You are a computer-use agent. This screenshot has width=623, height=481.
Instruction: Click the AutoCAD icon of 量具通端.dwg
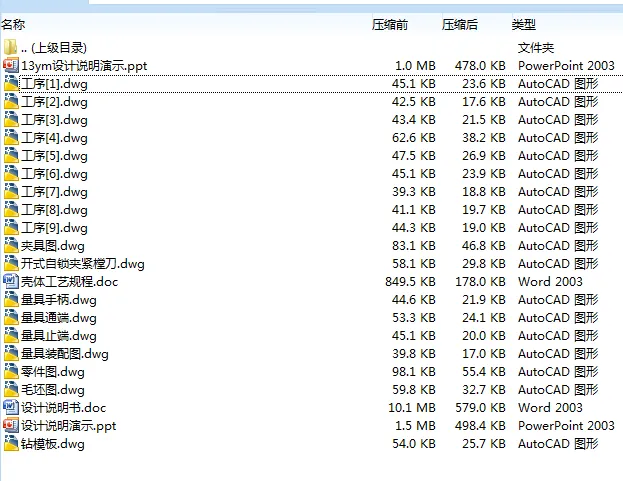(x=11, y=317)
